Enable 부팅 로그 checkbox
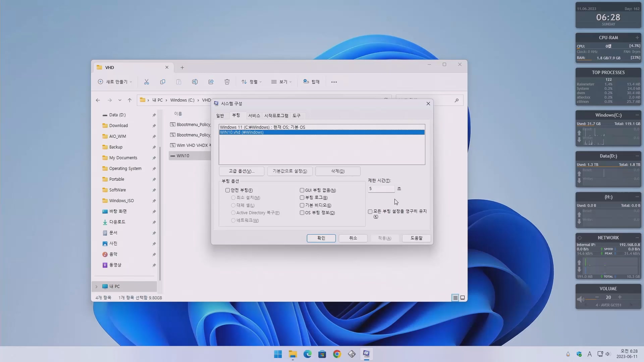Image resolution: width=644 pixels, height=362 pixels. [302, 198]
